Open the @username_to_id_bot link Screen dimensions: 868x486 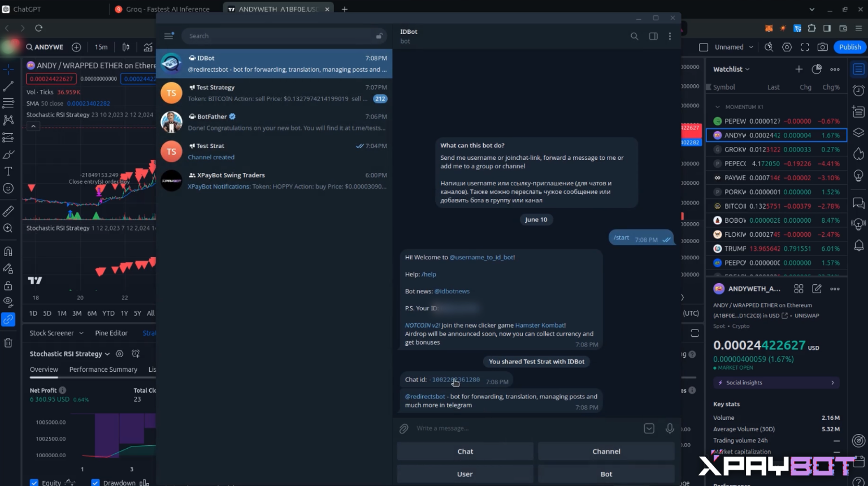click(x=481, y=257)
